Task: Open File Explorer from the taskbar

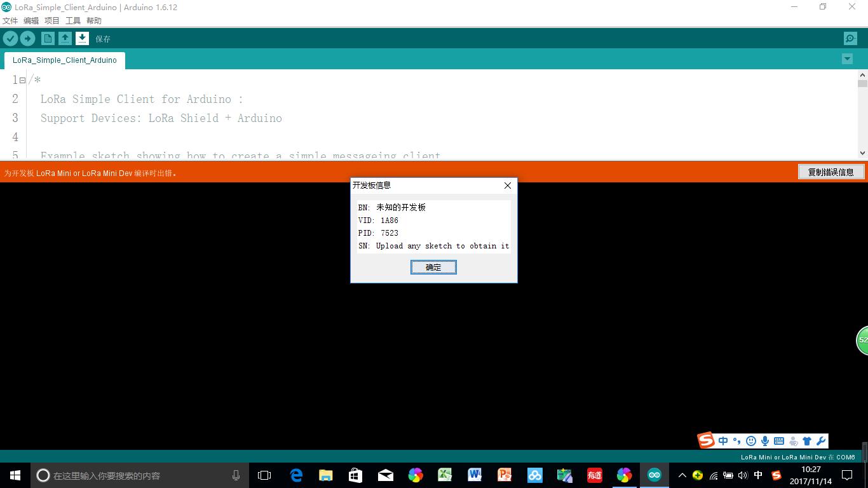Action: [326, 475]
